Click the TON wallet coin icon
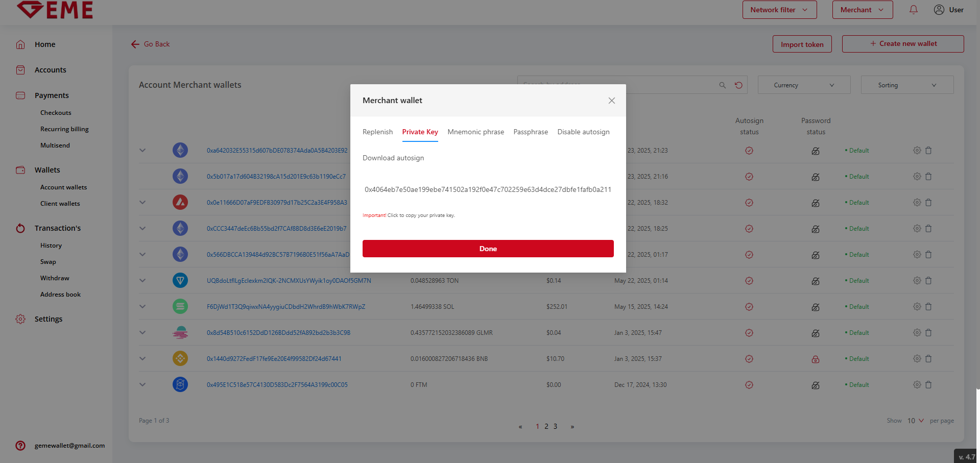Viewport: 980px width, 463px height. point(180,280)
